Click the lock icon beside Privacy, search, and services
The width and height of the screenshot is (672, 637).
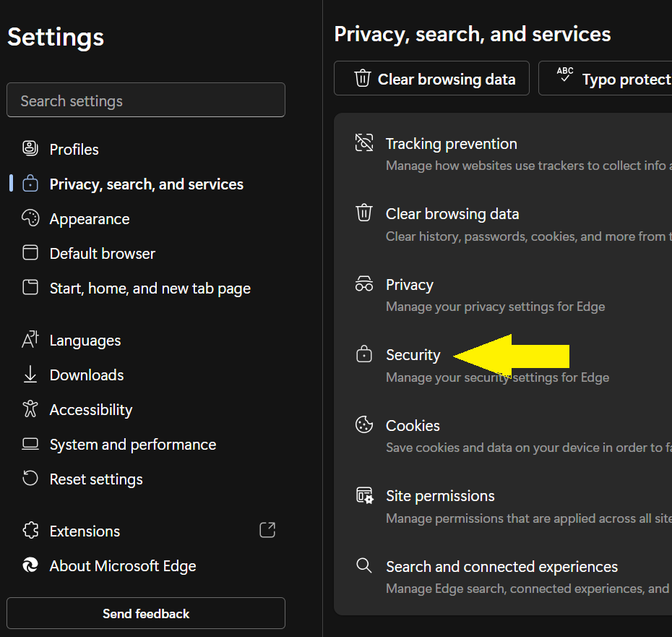[x=30, y=183]
